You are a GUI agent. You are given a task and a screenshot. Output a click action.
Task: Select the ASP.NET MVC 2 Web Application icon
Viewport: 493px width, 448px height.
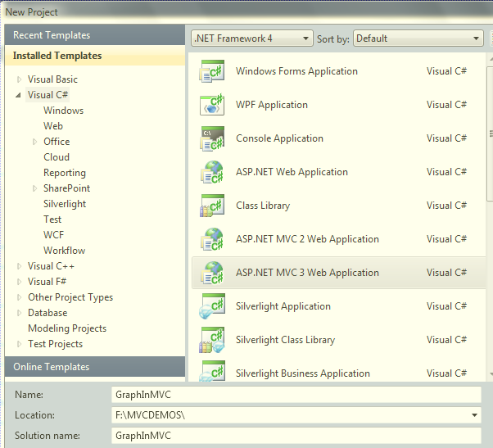pos(212,239)
